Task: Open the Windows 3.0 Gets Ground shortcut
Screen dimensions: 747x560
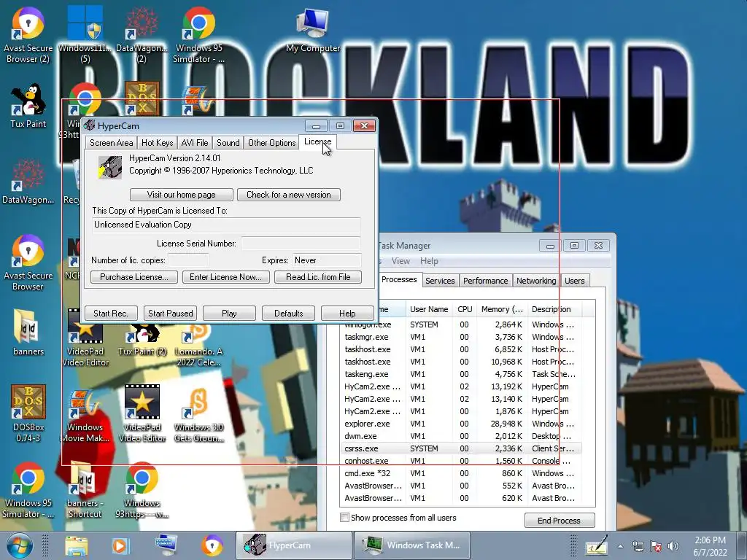Action: point(198,413)
